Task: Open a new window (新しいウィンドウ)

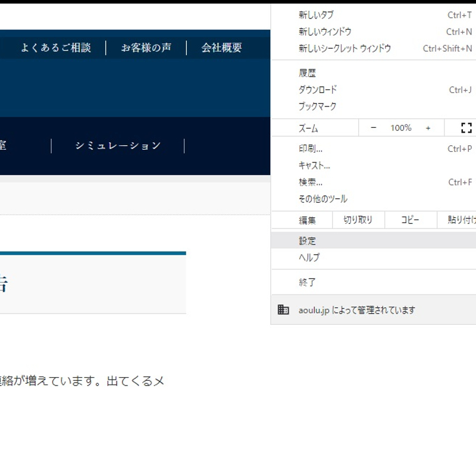Action: pos(374,32)
